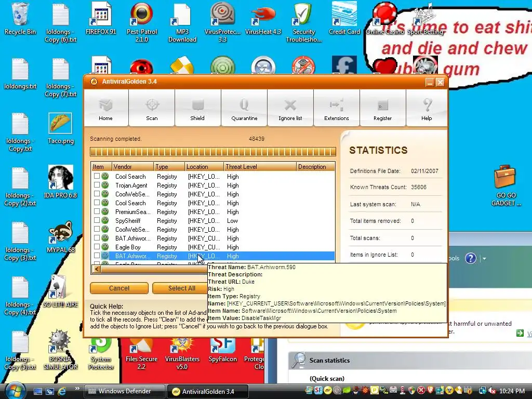Open the Recycle Bin desktop icon
This screenshot has height=399, width=532.
point(20,19)
